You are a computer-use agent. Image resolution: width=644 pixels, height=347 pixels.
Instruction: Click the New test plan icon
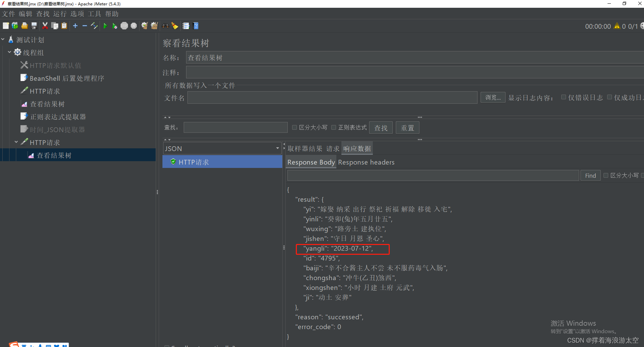click(x=6, y=26)
